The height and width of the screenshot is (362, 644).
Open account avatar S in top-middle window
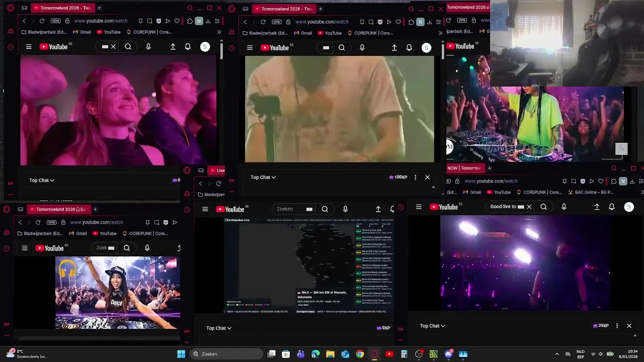pyautogui.click(x=426, y=48)
